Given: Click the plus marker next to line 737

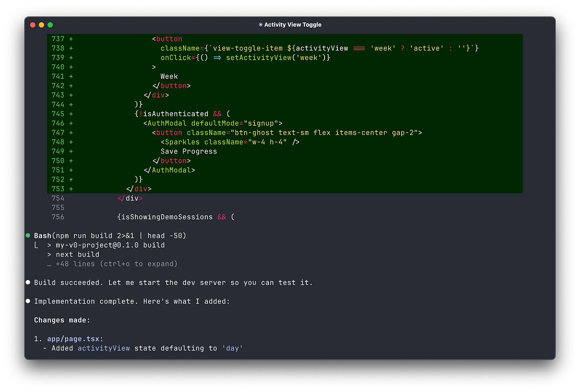Looking at the screenshot, I should coord(71,39).
